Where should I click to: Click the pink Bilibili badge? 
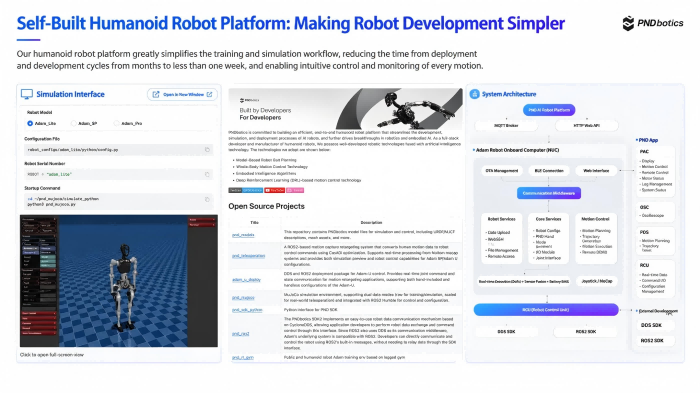295,190
